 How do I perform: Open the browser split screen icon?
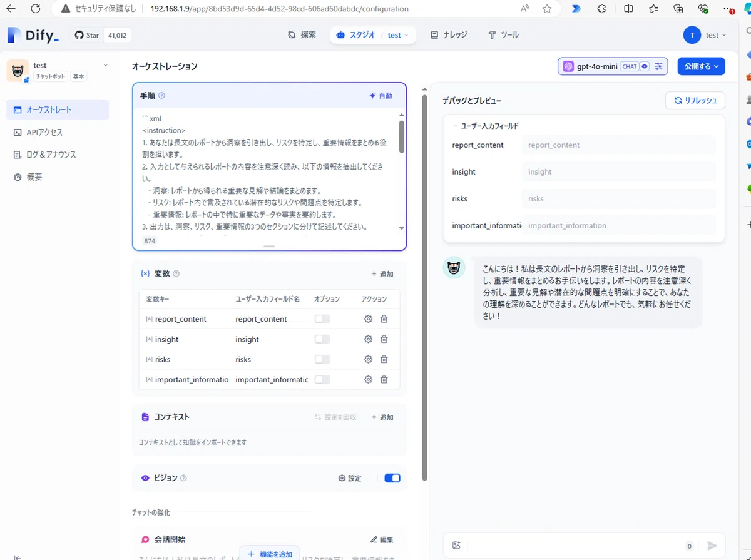[x=629, y=9]
